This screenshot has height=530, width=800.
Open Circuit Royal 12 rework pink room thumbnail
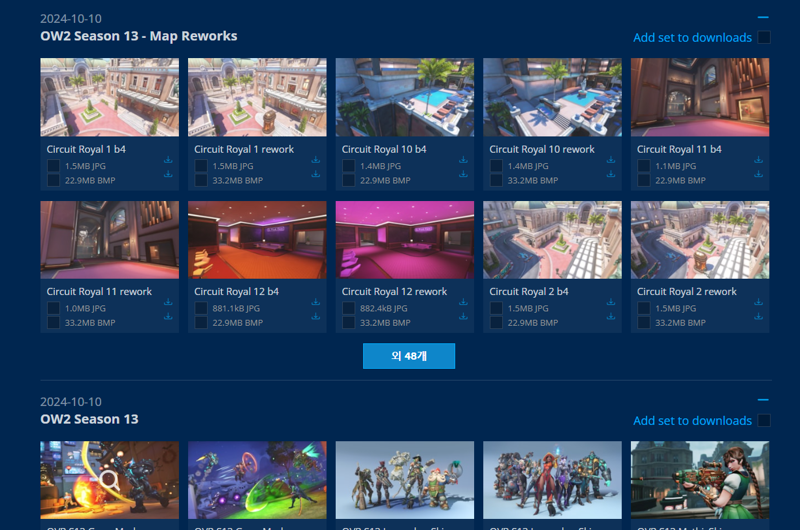405,240
